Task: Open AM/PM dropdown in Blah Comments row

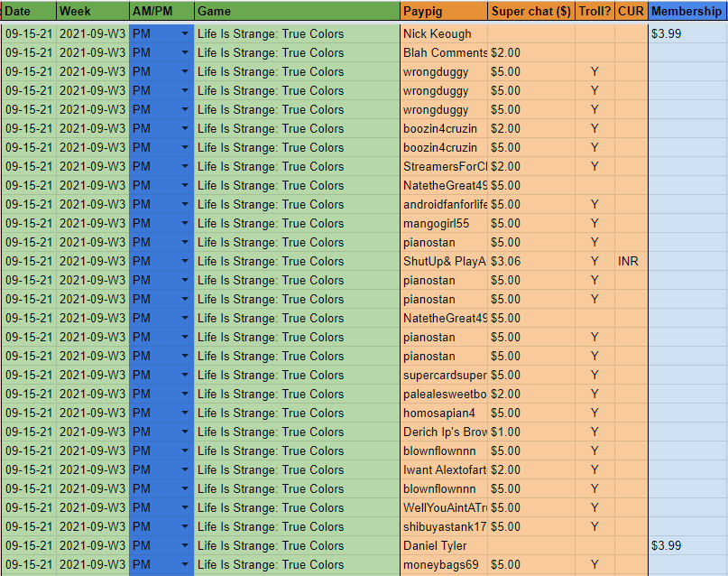Action: point(185,53)
